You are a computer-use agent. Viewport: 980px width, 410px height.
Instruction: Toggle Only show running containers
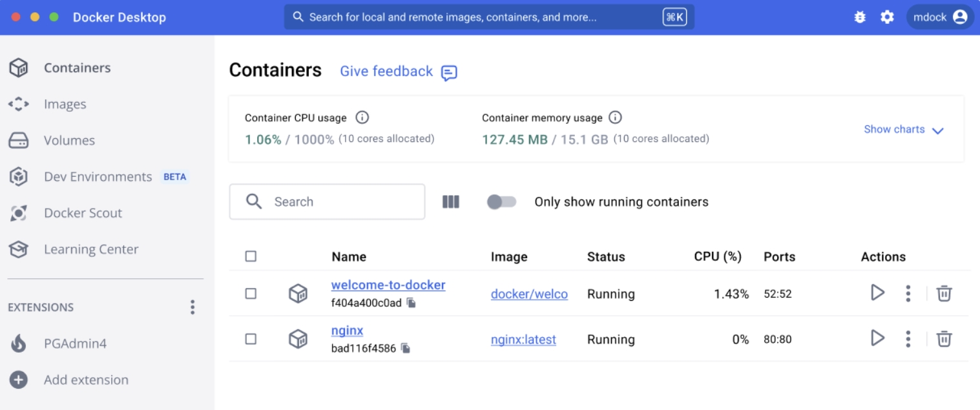[x=501, y=202]
